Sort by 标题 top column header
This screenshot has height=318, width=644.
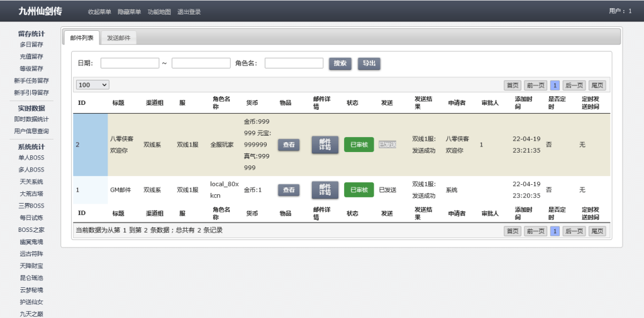point(118,103)
